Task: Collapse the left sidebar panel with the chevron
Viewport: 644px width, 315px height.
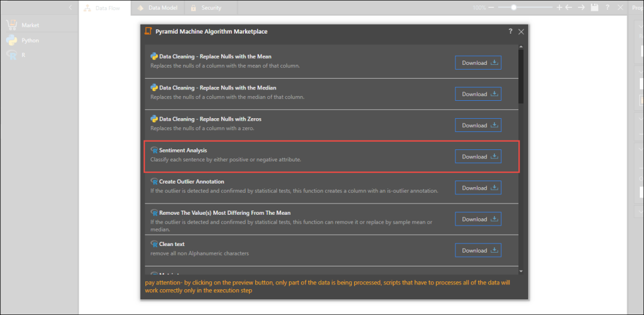Action: click(x=70, y=8)
